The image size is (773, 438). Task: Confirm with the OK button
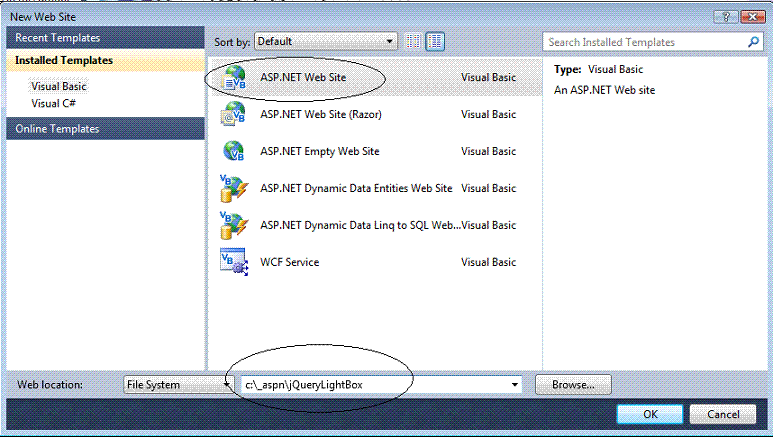pyautogui.click(x=650, y=414)
